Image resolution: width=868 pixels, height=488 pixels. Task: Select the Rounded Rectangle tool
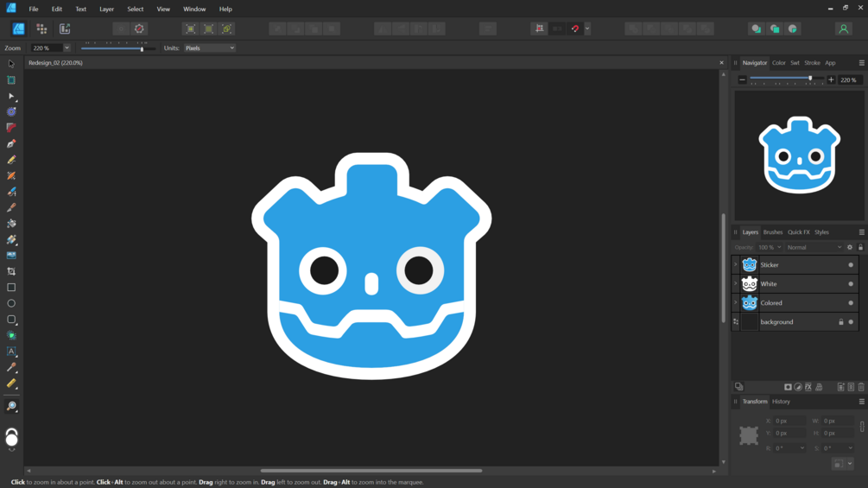click(11, 320)
